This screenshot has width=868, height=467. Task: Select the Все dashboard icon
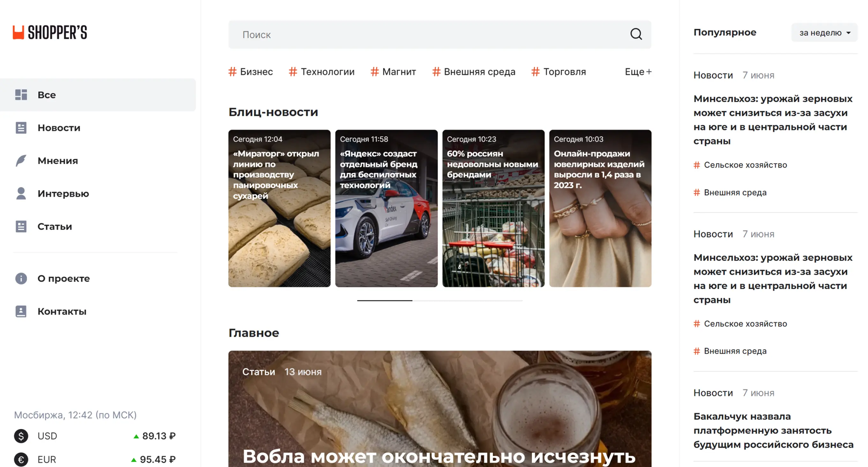tap(21, 95)
